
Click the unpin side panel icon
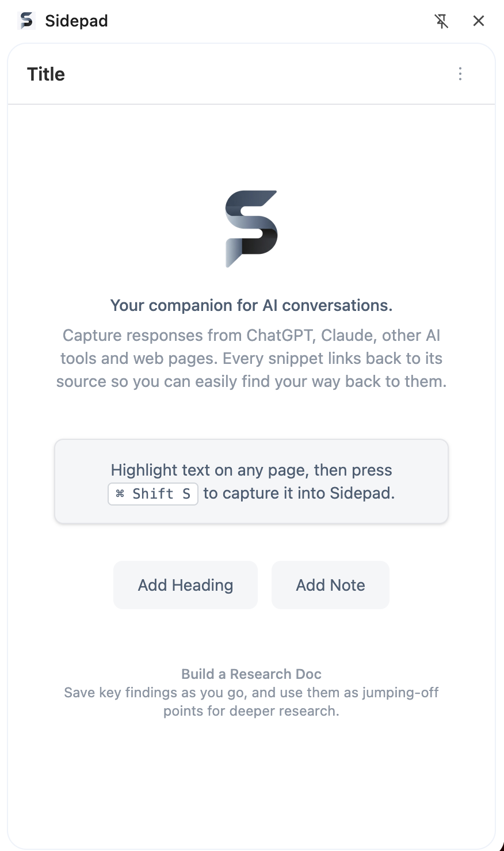pyautogui.click(x=441, y=21)
